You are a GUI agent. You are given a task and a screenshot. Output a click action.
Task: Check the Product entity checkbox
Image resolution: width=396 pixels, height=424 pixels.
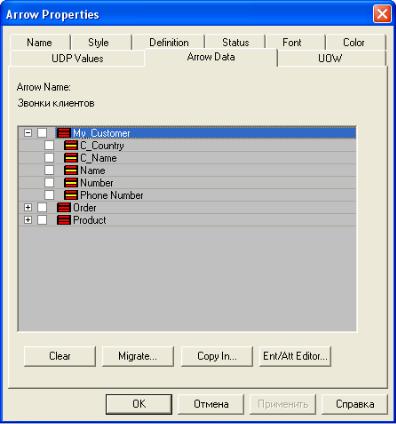pyautogui.click(x=42, y=220)
